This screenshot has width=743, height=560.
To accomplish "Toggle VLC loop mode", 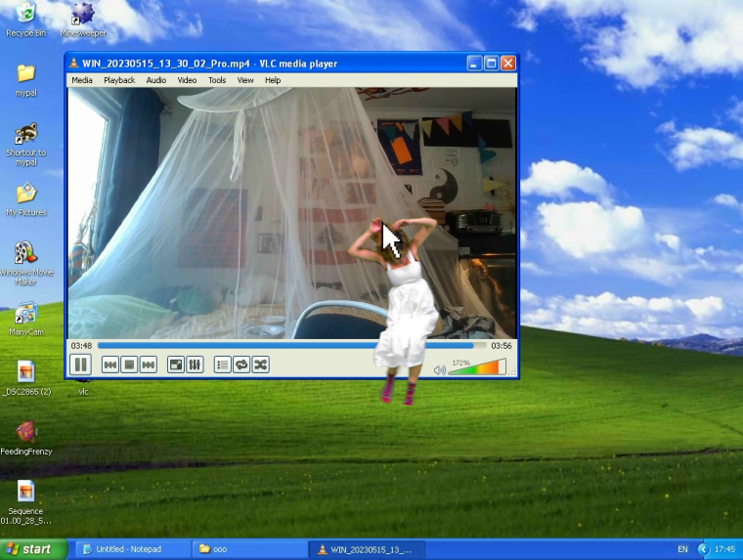I will click(241, 365).
